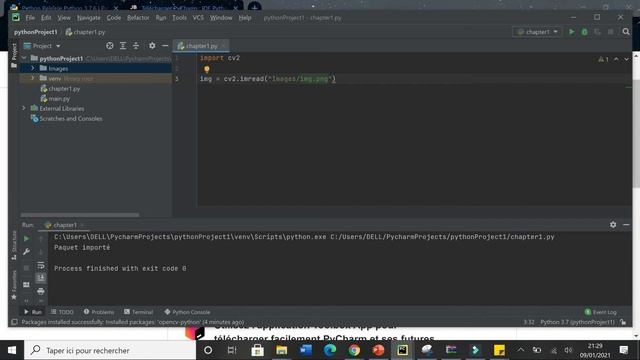
Task: Click pythonProject1 breadcrumb in navigation bar
Action: tap(36, 32)
